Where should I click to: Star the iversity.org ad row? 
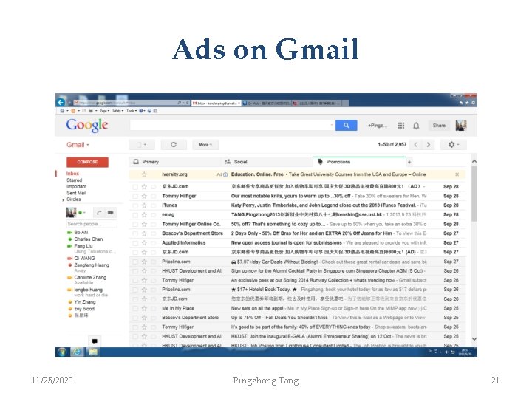coord(144,174)
